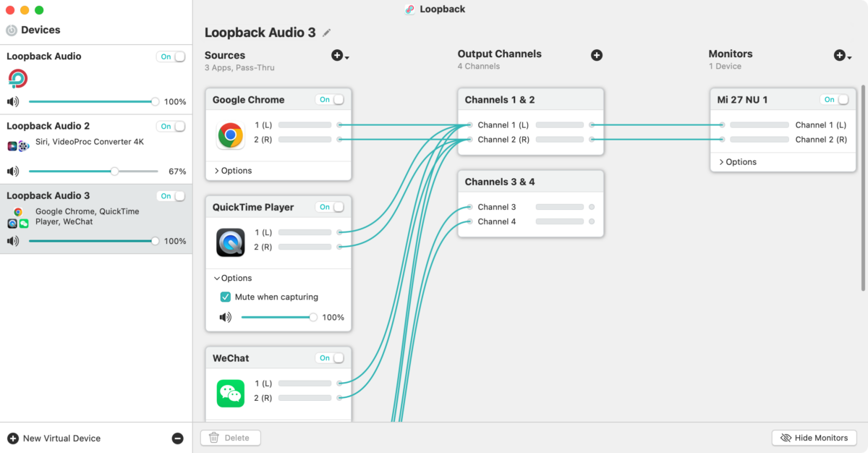Viewport: 868px width, 453px height.
Task: Select Loopback Audio 2 device in sidebar
Action: click(96, 148)
